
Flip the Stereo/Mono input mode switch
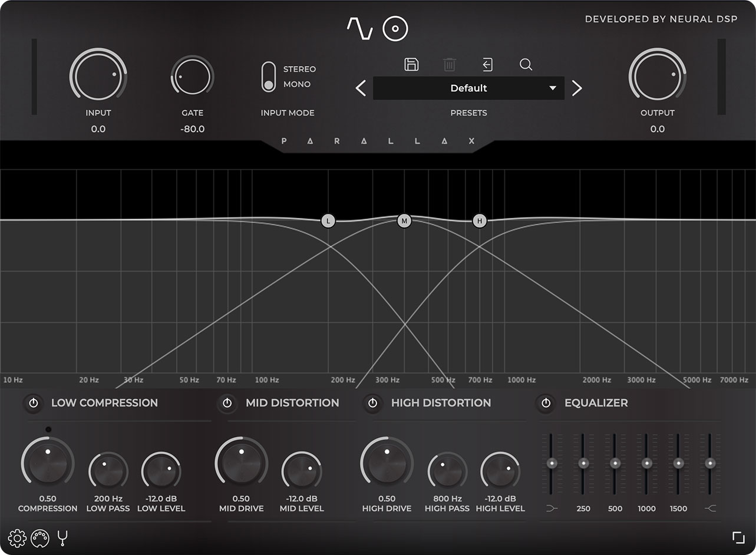[x=269, y=77]
